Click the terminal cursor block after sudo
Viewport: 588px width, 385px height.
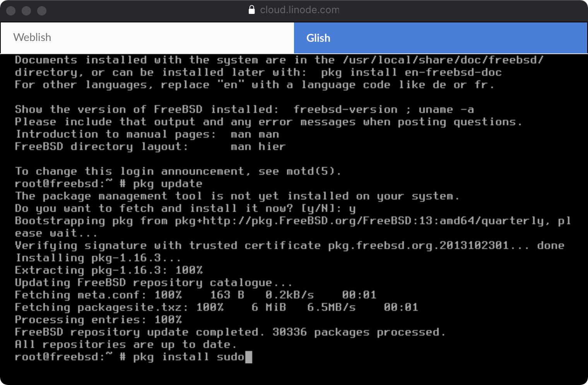(x=249, y=357)
